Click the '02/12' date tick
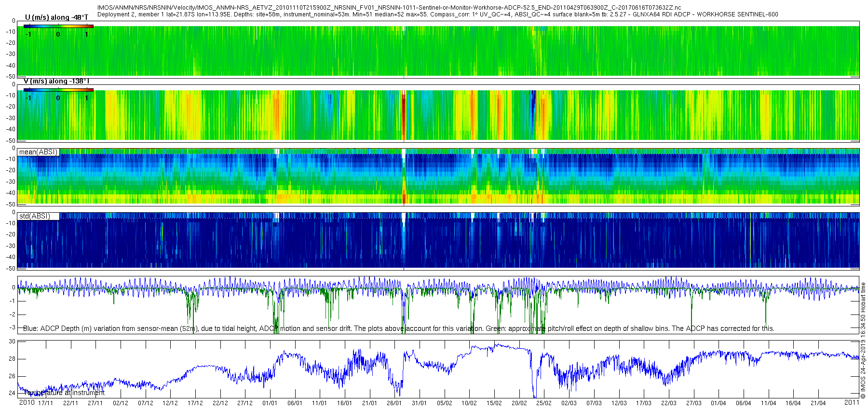 point(121,403)
